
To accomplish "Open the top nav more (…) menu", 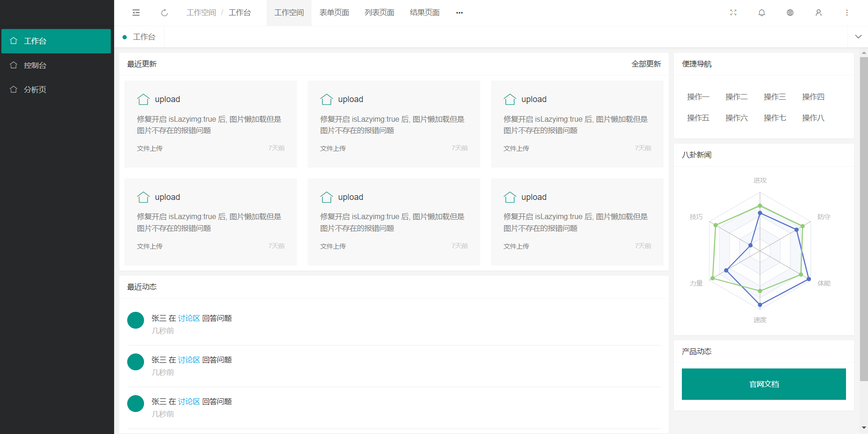I will click(459, 13).
